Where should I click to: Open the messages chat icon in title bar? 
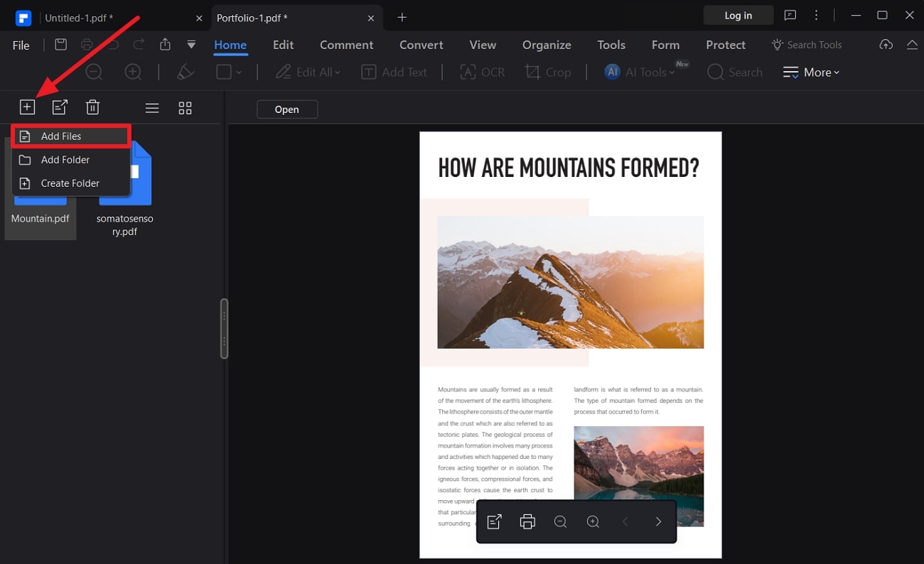pos(790,15)
